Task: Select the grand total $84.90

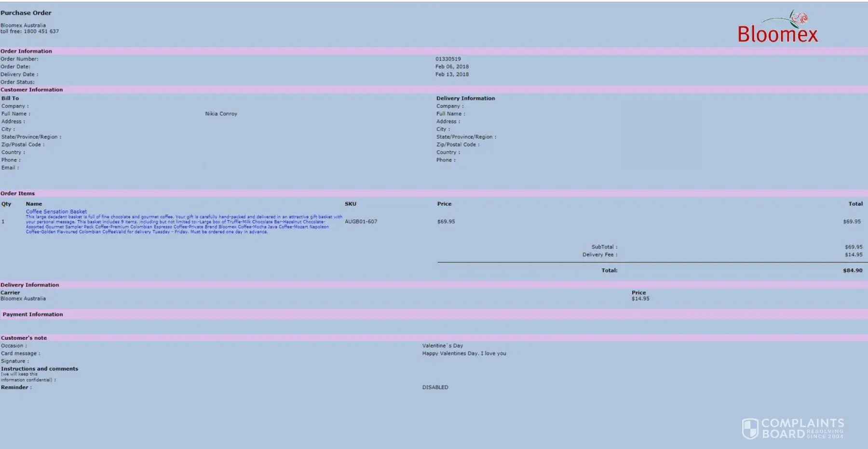Action: tap(853, 271)
